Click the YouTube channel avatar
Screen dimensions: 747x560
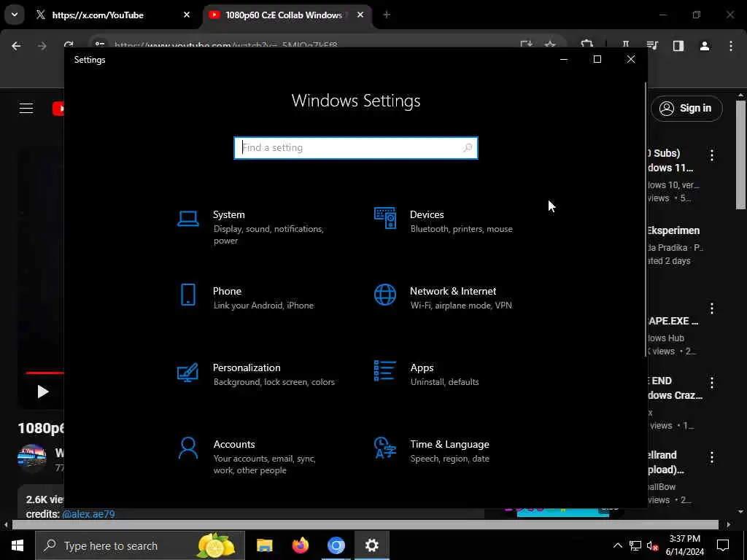point(32,458)
